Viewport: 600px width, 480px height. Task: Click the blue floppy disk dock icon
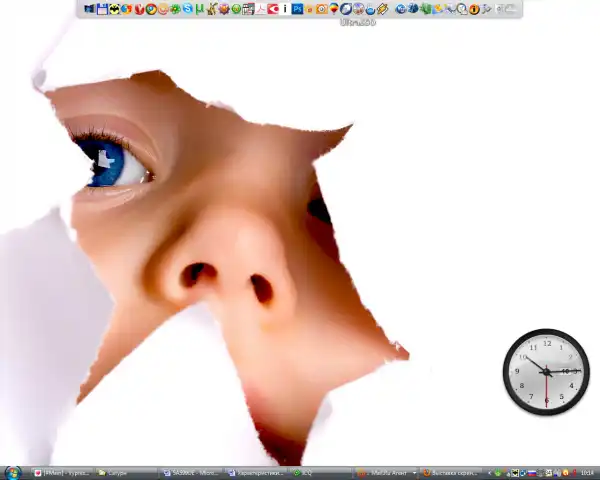click(102, 9)
